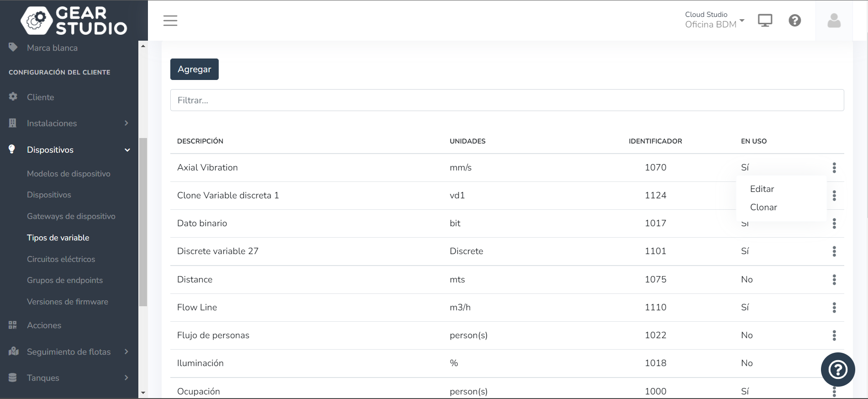Viewport: 868px width, 399px height.
Task: Open the monitor display icon
Action: [x=765, y=21]
